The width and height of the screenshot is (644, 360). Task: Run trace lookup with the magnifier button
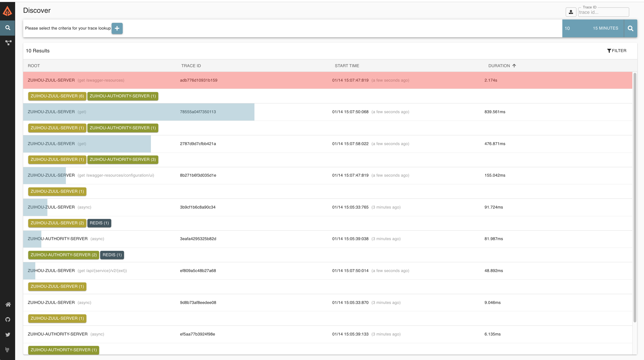pyautogui.click(x=631, y=28)
